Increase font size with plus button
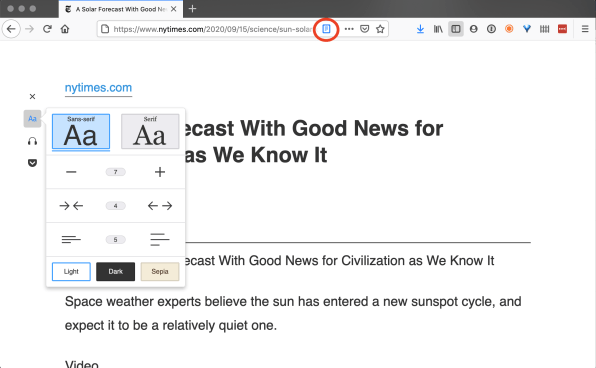596x368 pixels. (160, 172)
